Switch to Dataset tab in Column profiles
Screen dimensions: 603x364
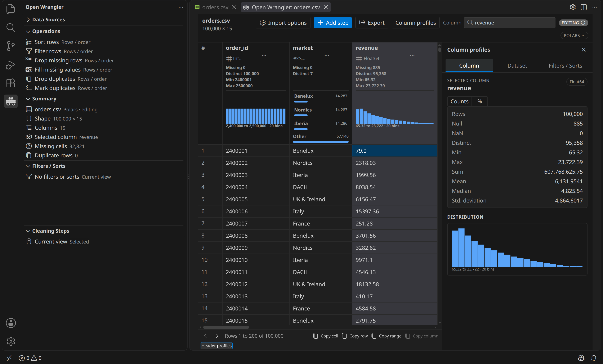click(x=517, y=65)
